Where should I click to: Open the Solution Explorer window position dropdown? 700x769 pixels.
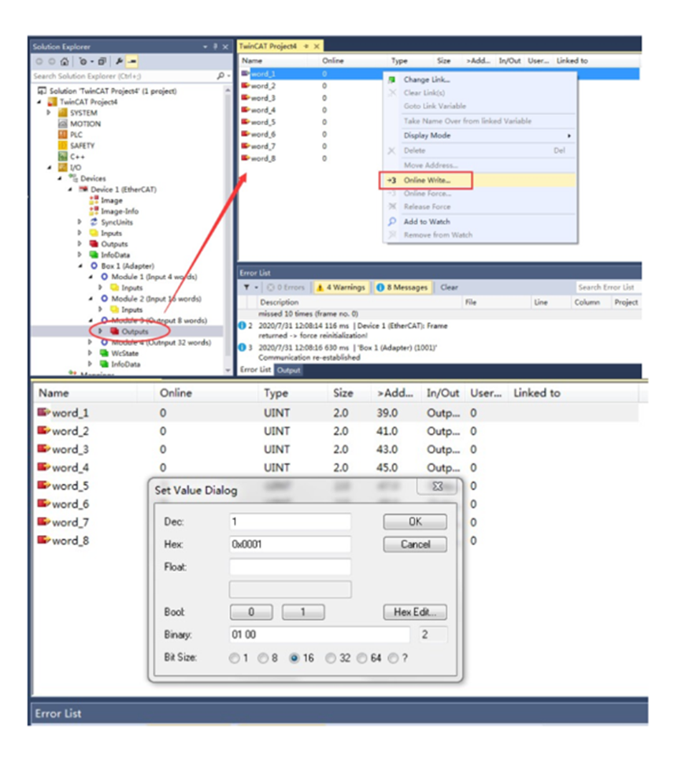[205, 46]
